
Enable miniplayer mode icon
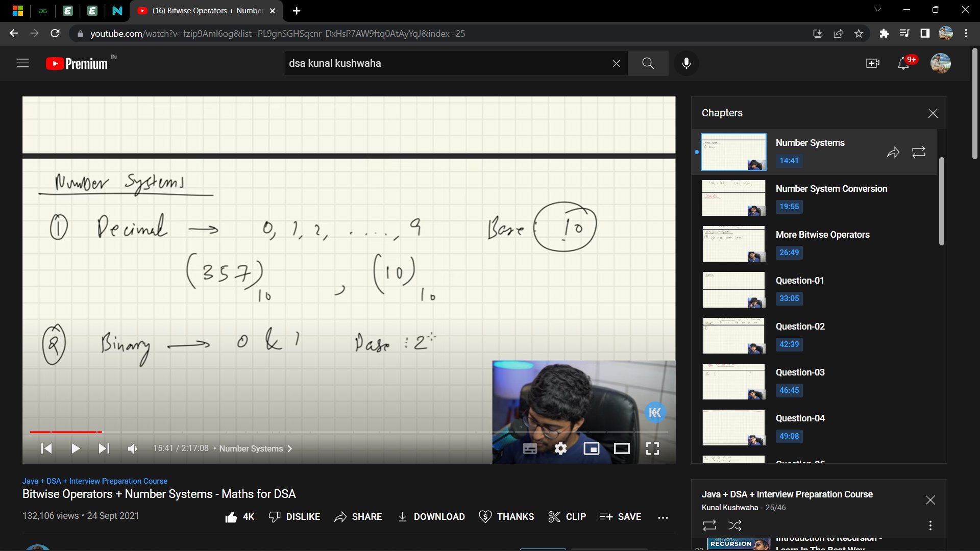click(591, 448)
